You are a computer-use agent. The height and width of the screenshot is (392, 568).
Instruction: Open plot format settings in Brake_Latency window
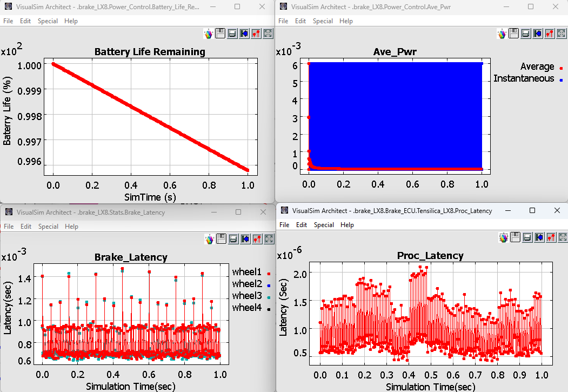pos(256,239)
